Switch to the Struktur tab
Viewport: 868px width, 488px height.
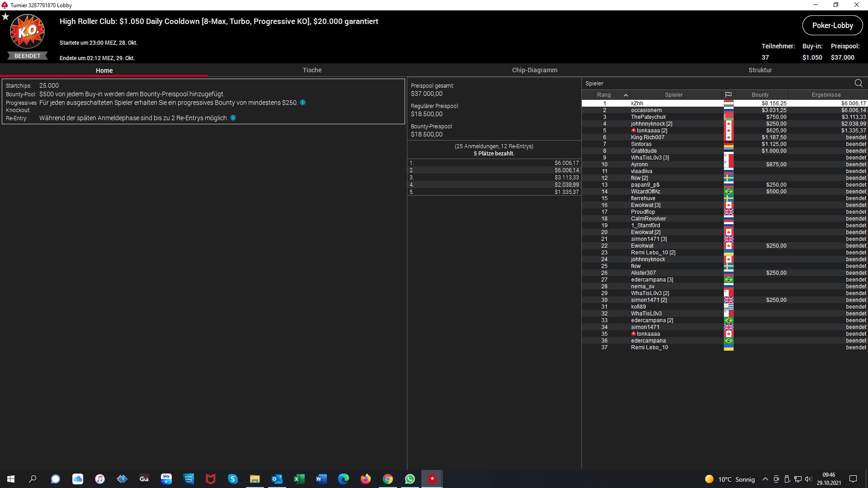pos(760,70)
